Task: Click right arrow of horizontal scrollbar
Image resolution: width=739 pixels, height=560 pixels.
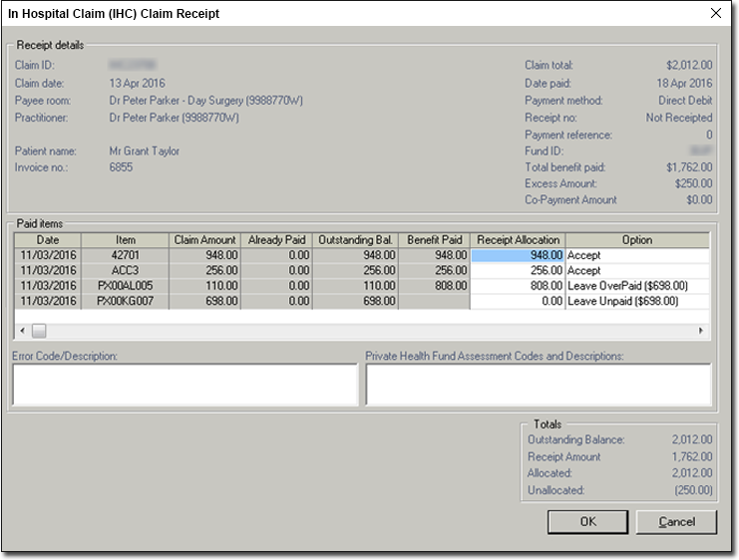Action: (x=700, y=330)
